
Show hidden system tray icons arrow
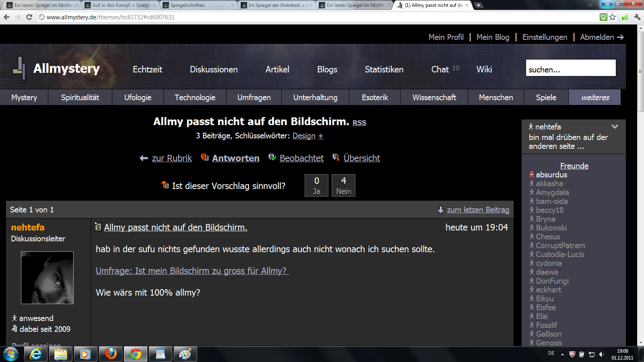click(x=562, y=354)
